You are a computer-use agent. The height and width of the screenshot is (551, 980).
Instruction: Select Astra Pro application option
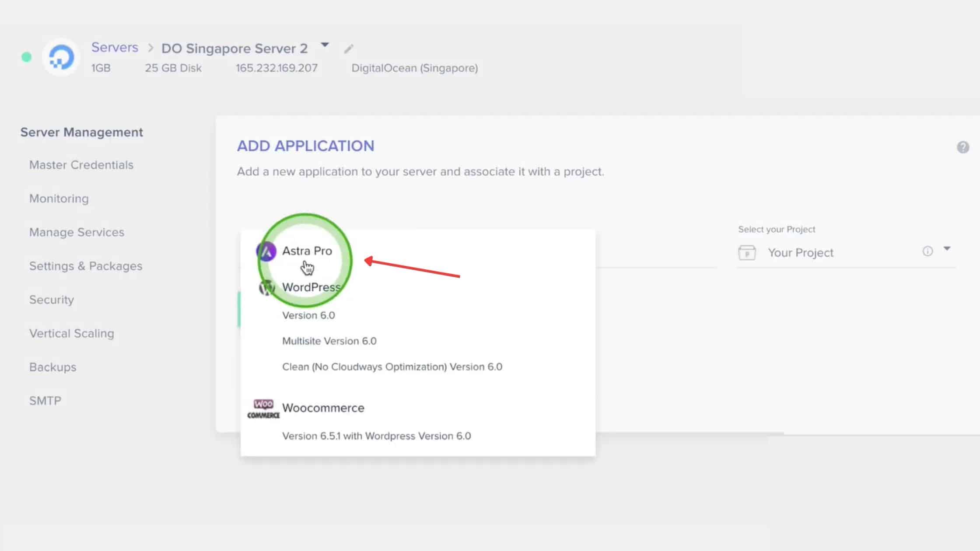(307, 251)
